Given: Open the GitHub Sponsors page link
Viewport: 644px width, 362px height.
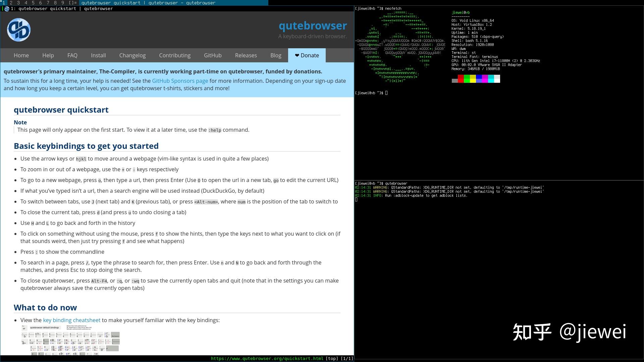Looking at the screenshot, I should tap(180, 81).
